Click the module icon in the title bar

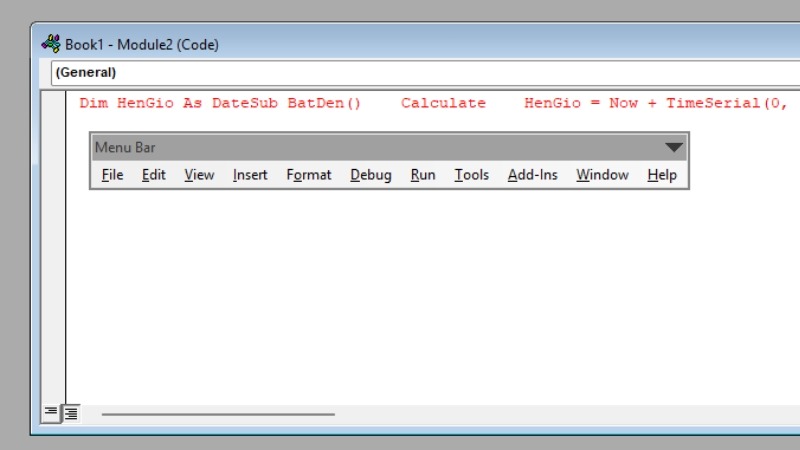(51, 44)
